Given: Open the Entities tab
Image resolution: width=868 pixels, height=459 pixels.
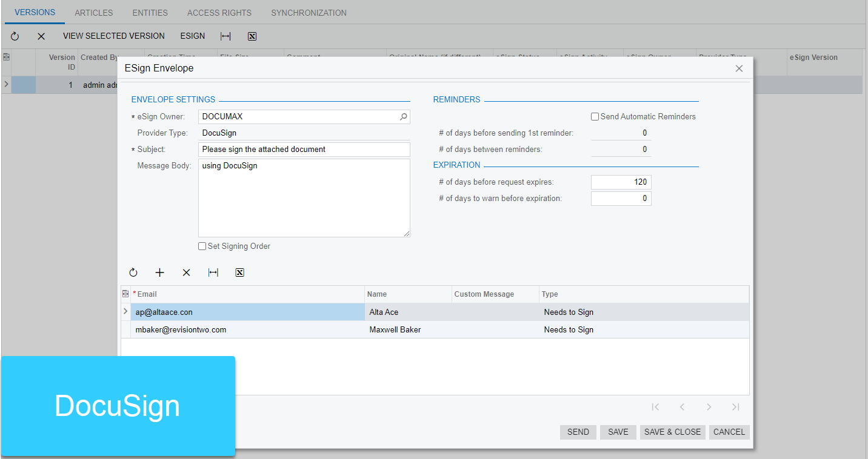Looking at the screenshot, I should (x=150, y=13).
